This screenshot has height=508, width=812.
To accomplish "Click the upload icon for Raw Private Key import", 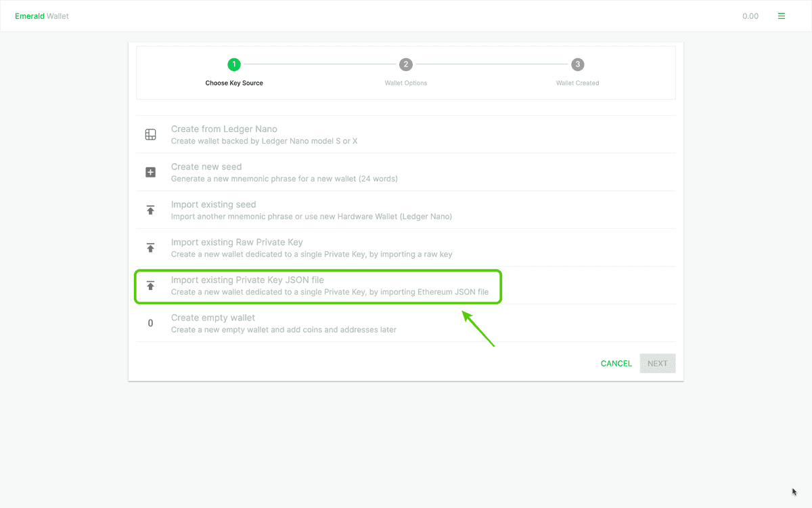I will click(150, 248).
